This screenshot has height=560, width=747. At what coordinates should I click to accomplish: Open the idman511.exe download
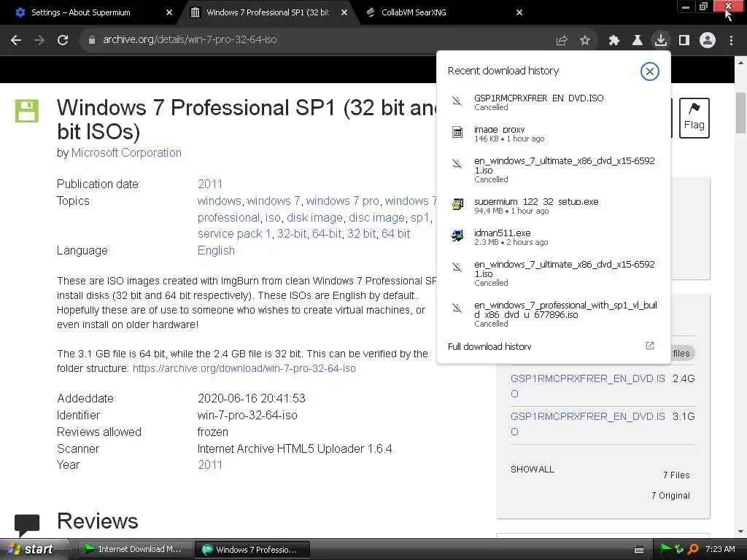coord(554,237)
